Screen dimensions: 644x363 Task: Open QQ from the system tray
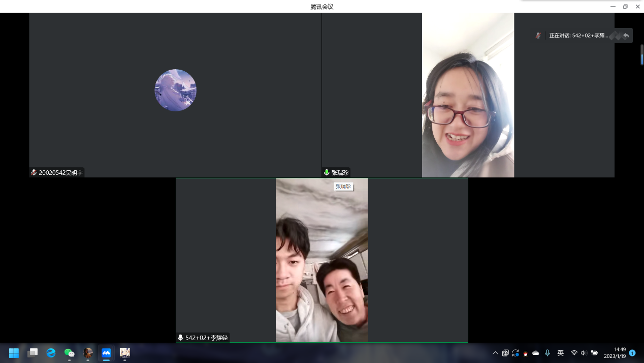(x=525, y=353)
